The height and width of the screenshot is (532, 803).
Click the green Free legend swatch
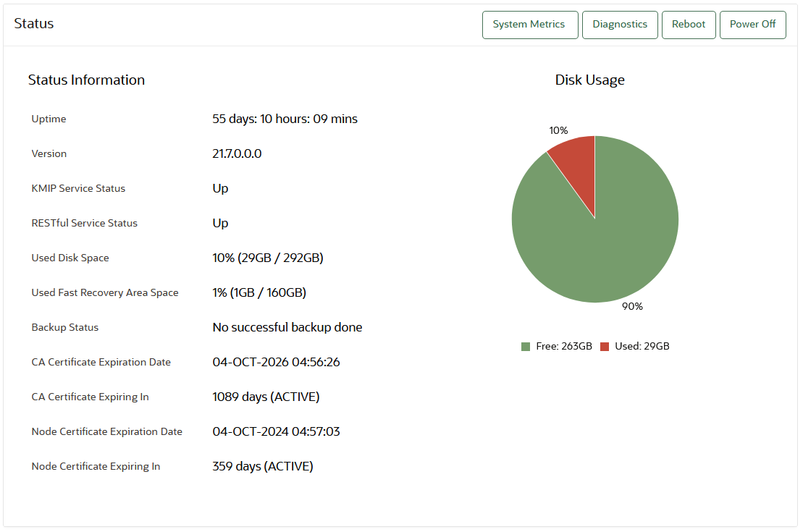[x=524, y=346]
